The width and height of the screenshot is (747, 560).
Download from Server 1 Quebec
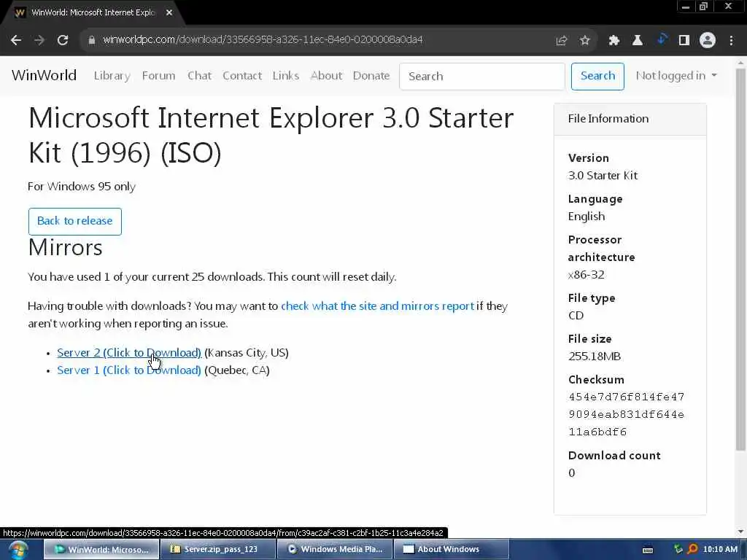[128, 370]
